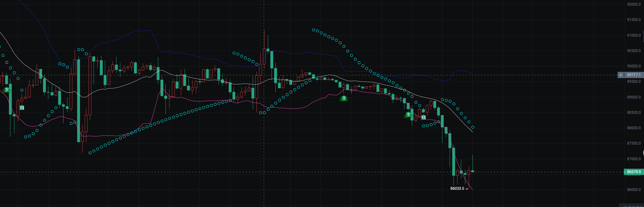This screenshot has width=644, height=207.
Task: Select the crosshair price label 89717.1
Action: (x=634, y=75)
